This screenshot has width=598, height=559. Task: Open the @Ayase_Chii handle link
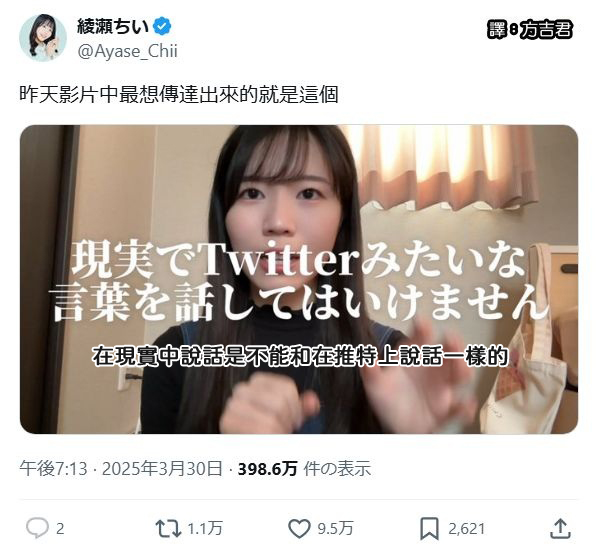coord(127,51)
